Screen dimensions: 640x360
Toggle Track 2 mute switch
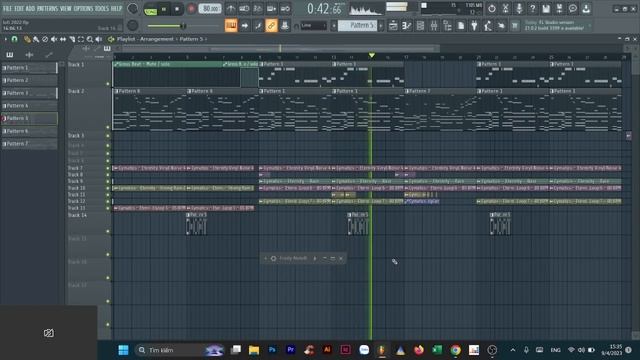108,127
